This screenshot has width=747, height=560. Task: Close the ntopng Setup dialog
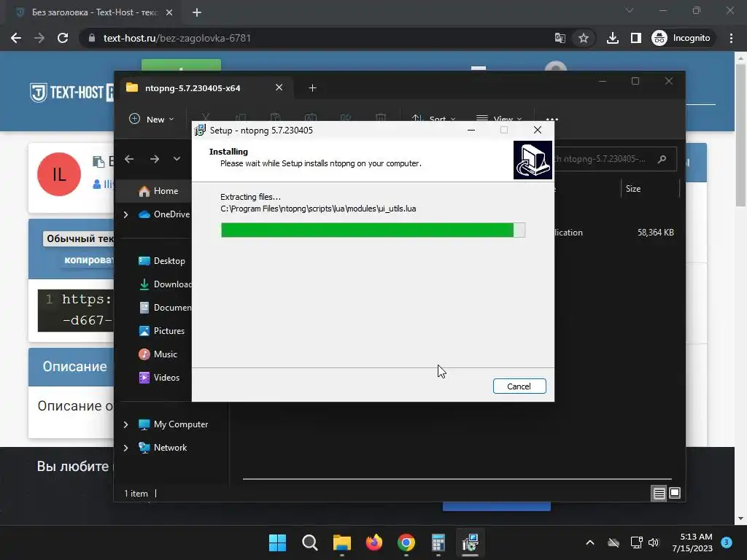point(538,130)
